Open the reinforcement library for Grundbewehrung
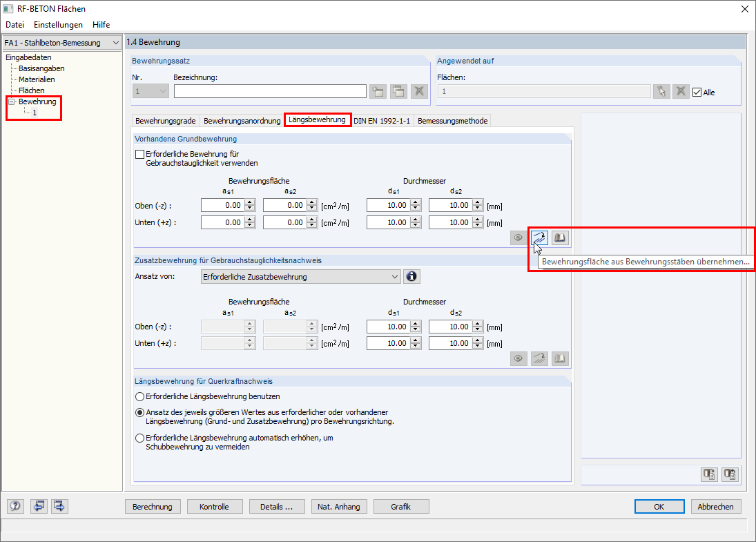The image size is (756, 542). (559, 238)
